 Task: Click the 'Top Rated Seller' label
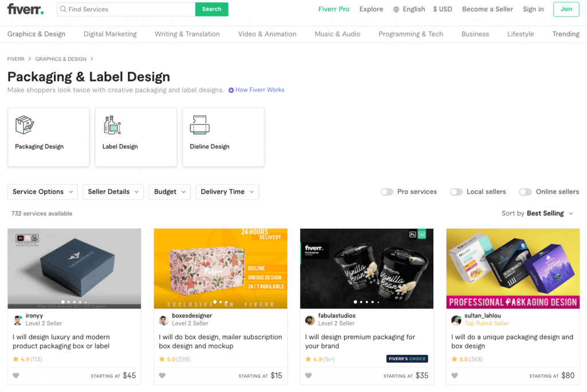(x=487, y=323)
